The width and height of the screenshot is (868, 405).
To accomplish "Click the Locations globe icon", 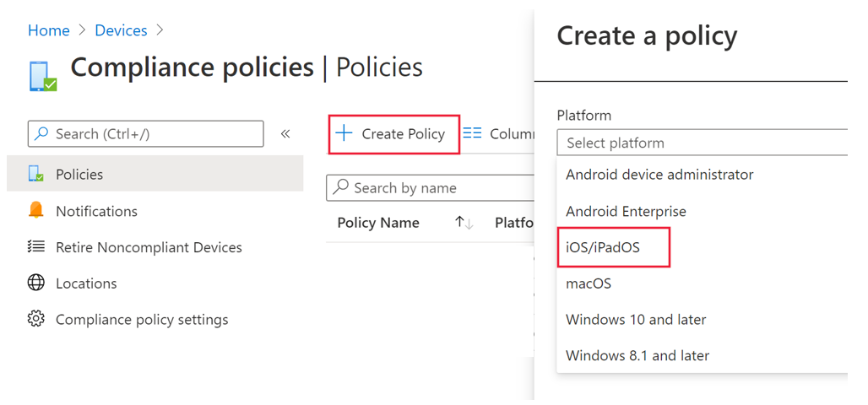I will point(36,283).
